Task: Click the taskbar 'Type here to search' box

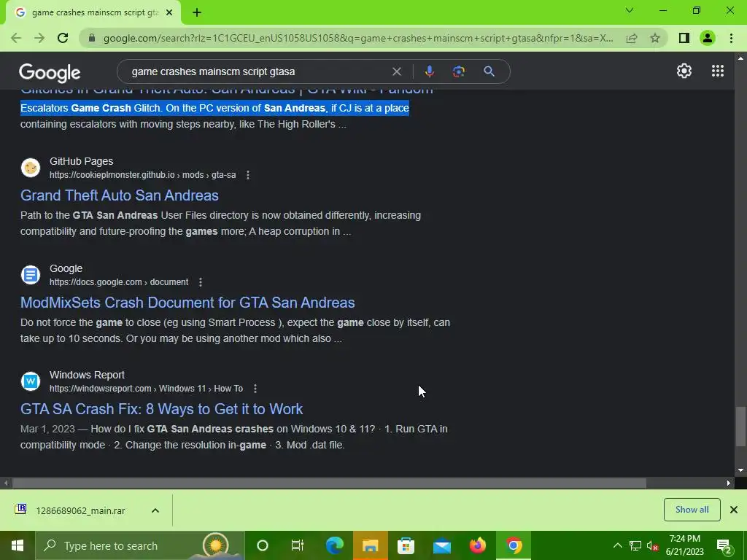Action: [x=140, y=545]
